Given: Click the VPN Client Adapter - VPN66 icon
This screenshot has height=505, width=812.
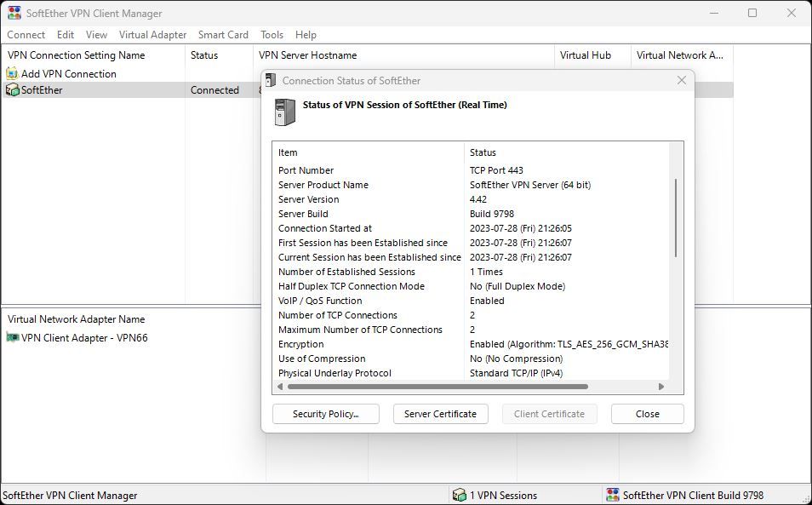Looking at the screenshot, I should coord(12,337).
